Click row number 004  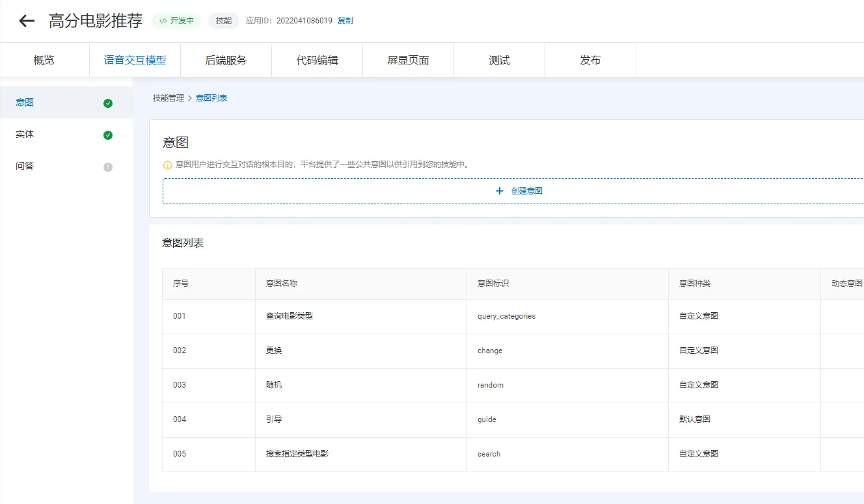(180, 419)
